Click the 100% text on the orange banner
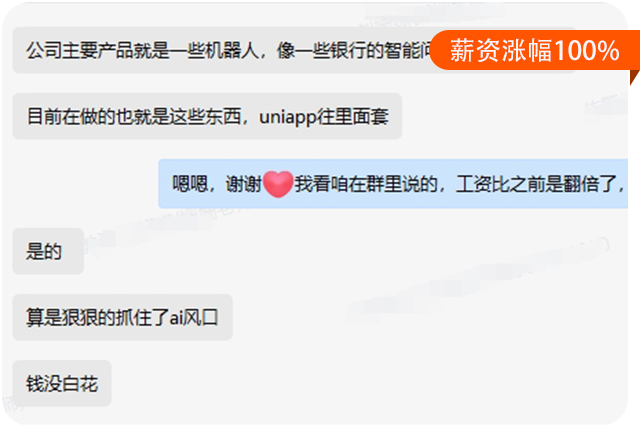 coord(587,51)
